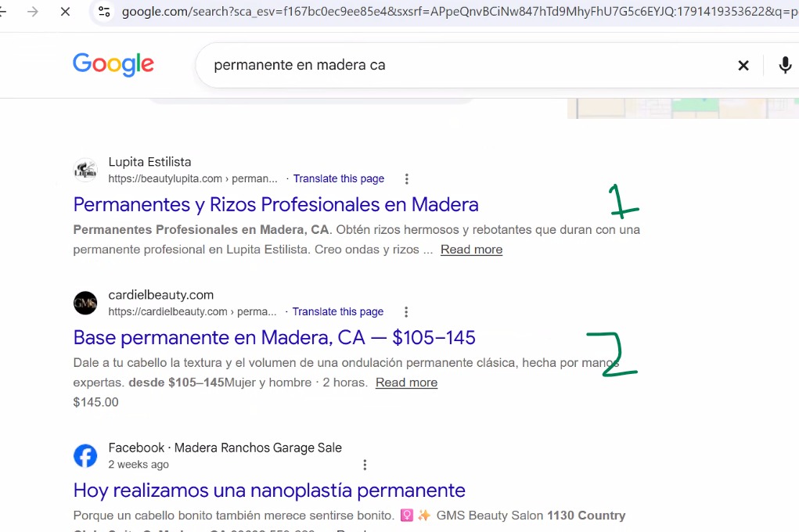Click into the Google search input field
This screenshot has height=532, width=799.
469,65
